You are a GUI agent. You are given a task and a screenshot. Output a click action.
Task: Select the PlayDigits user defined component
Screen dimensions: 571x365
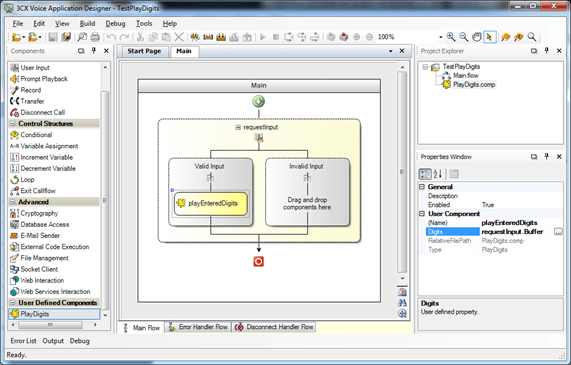click(x=54, y=314)
